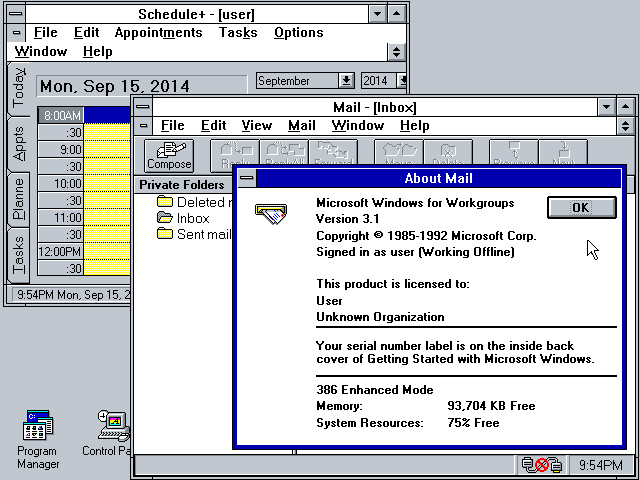Open the Edit menu in Schedule+
This screenshot has height=480, width=640.
pos(87,33)
